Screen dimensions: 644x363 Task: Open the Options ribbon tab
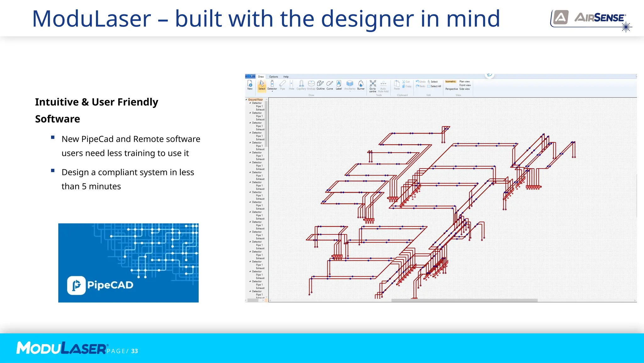274,76
